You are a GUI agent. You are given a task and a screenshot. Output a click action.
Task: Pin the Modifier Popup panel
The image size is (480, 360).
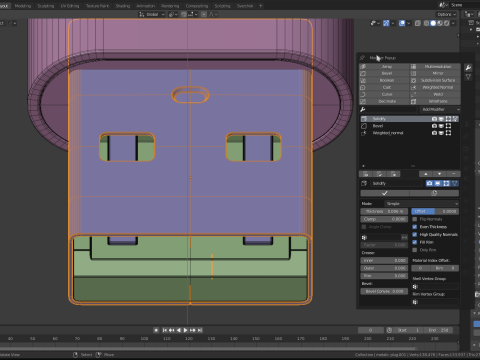pyautogui.click(x=362, y=58)
